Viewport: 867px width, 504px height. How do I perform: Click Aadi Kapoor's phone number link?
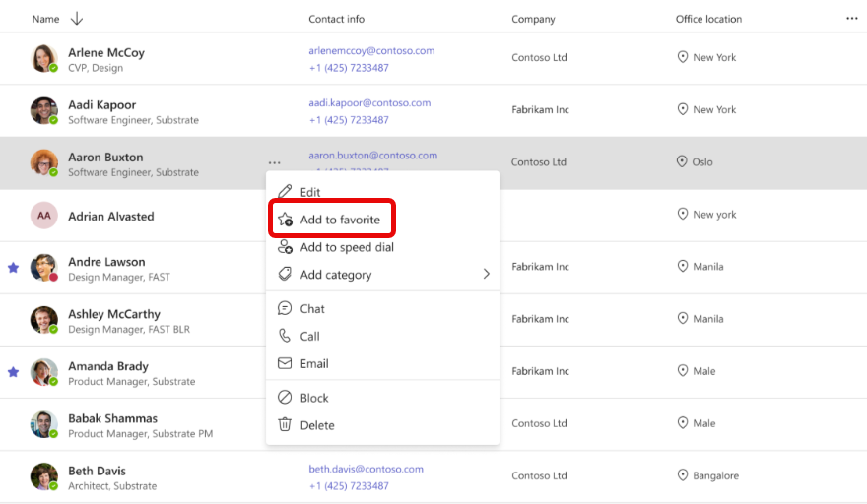click(349, 120)
